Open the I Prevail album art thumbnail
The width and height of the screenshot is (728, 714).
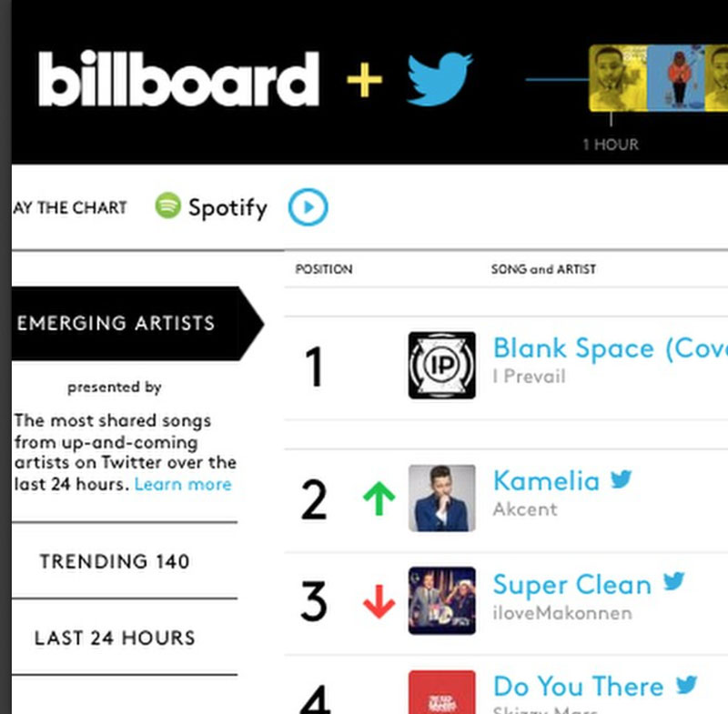click(x=442, y=365)
